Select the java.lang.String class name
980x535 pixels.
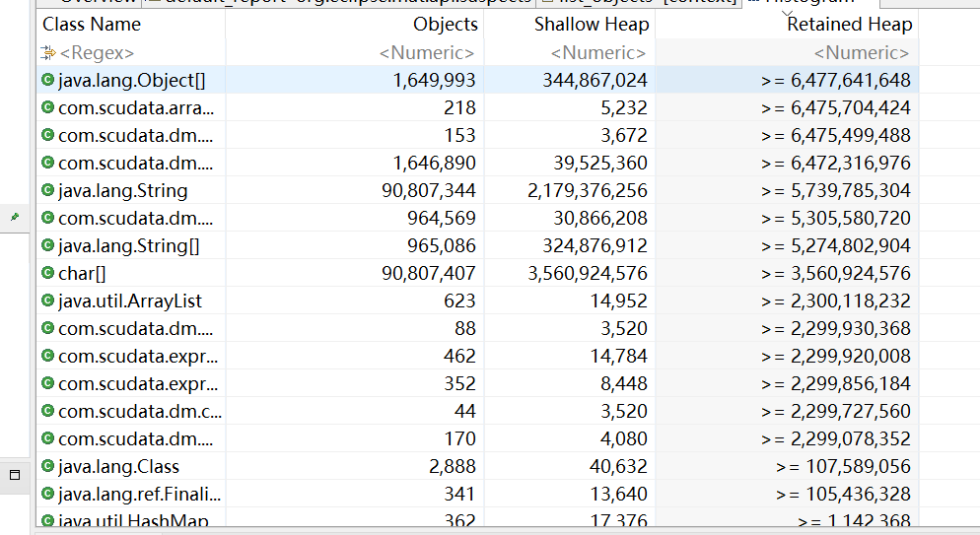(x=122, y=190)
